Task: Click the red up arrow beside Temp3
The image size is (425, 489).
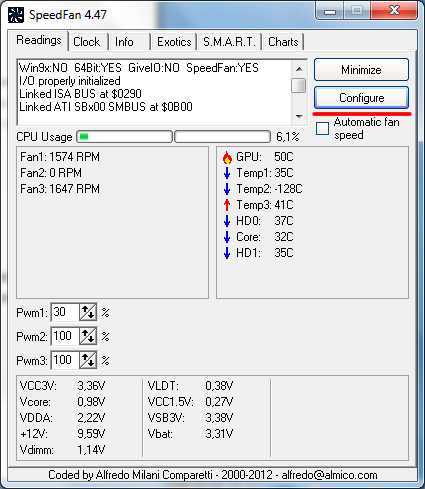Action: click(x=227, y=205)
